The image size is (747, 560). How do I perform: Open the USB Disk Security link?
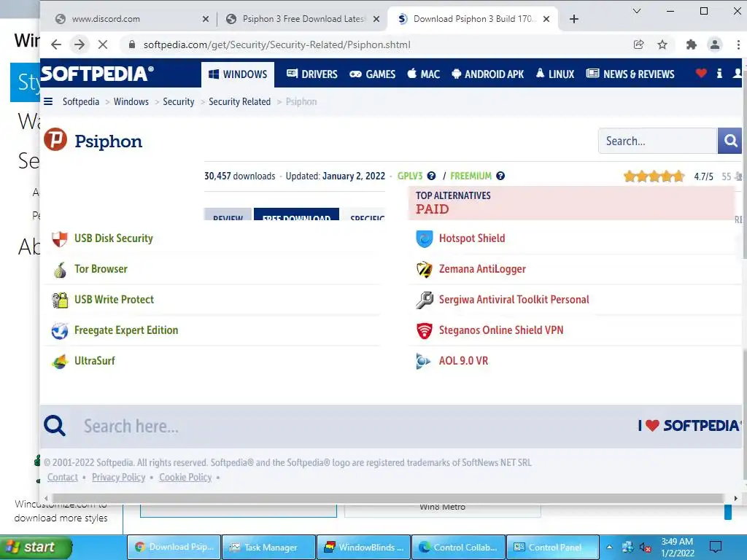pos(113,238)
